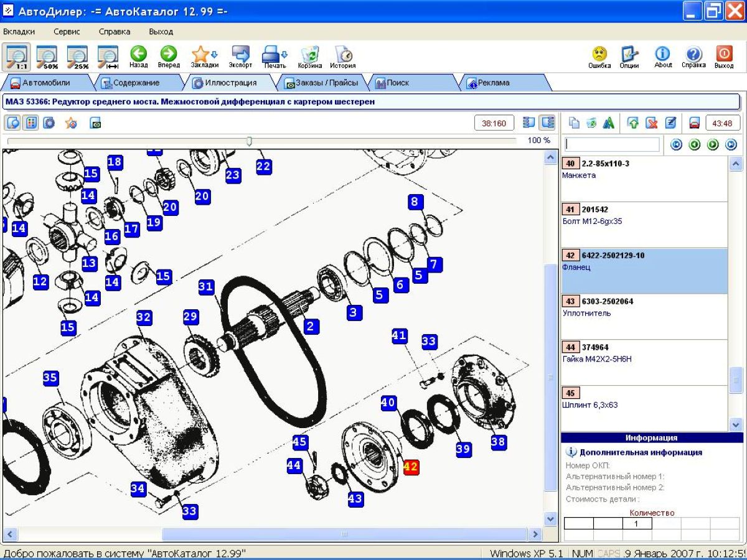The image size is (747, 560).
Task: Click the star bookmark icon above illustration
Action: pos(71,123)
